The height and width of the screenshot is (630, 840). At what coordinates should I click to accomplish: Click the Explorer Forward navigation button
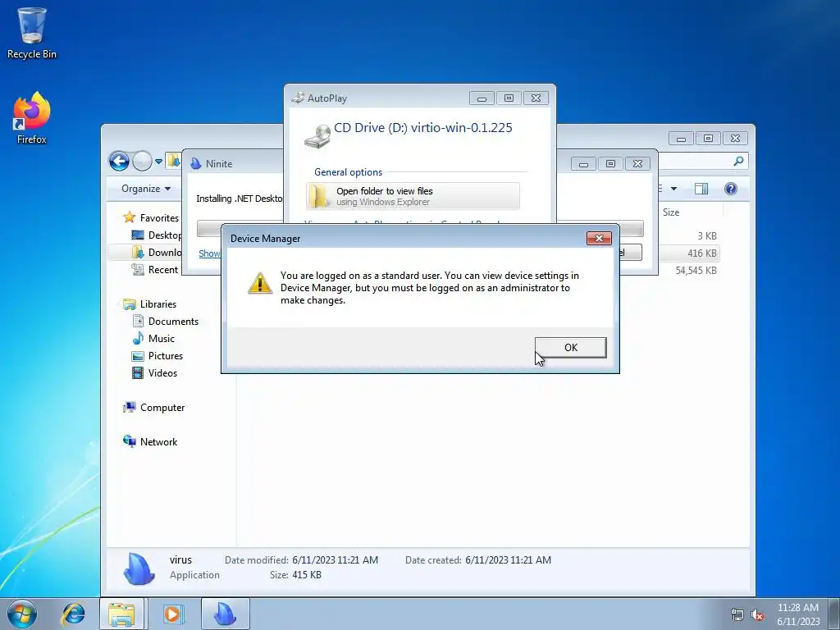142,161
